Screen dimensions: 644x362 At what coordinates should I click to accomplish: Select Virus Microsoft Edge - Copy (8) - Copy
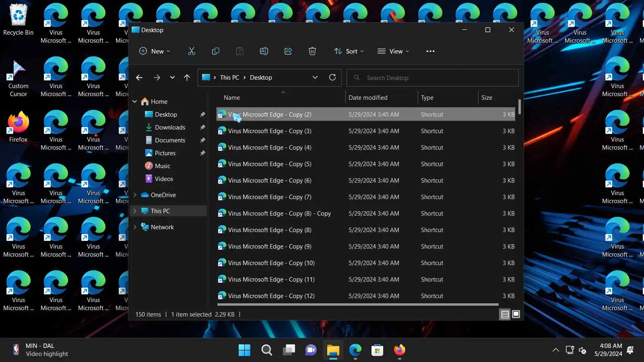click(x=366, y=214)
